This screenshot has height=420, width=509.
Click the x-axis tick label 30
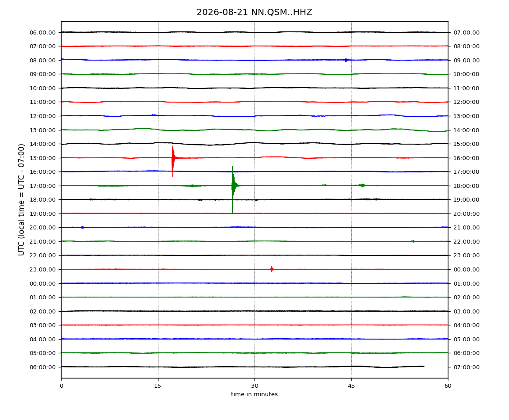coord(254,386)
